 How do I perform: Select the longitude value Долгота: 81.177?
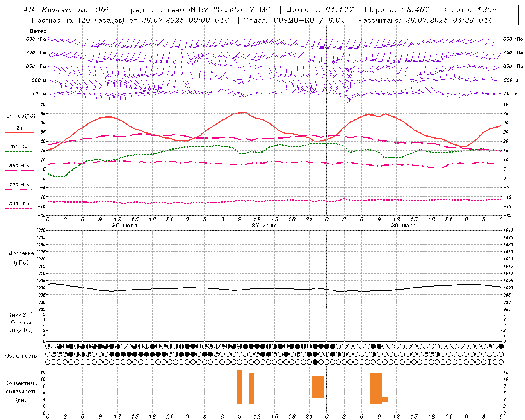[x=320, y=10]
